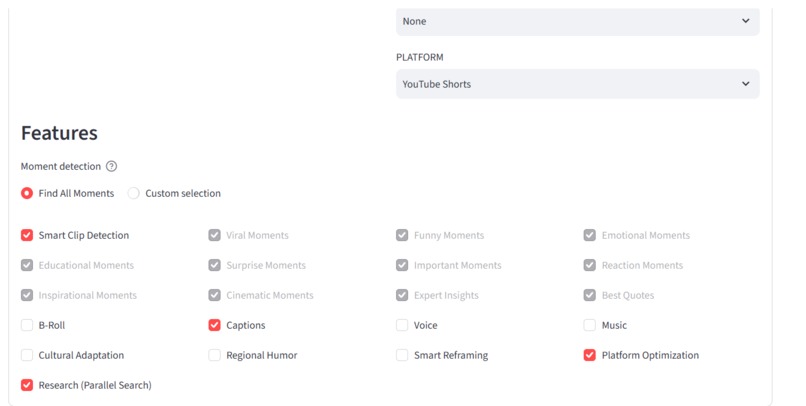The image size is (806, 406).
Task: Toggle the Expert Insights checkbox
Action: [402, 295]
